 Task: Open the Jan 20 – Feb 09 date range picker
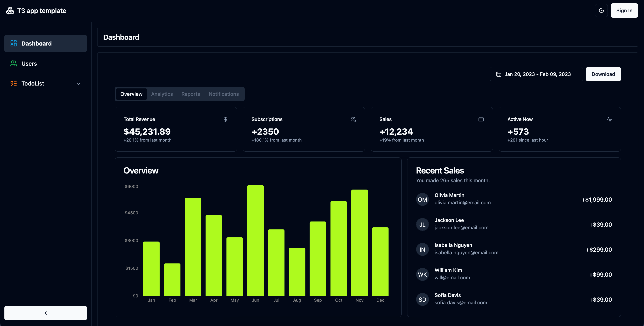click(536, 74)
